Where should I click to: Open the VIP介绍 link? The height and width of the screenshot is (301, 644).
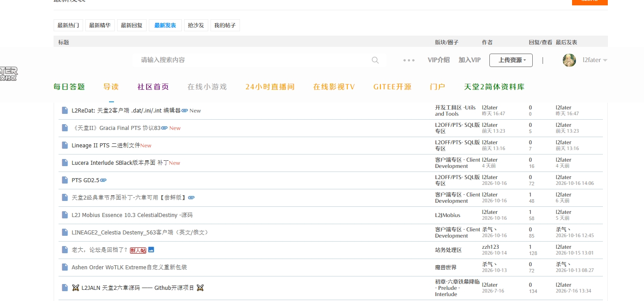pos(438,60)
